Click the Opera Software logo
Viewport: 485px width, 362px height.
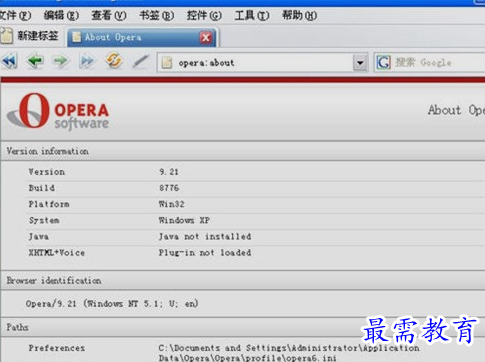coord(58,112)
